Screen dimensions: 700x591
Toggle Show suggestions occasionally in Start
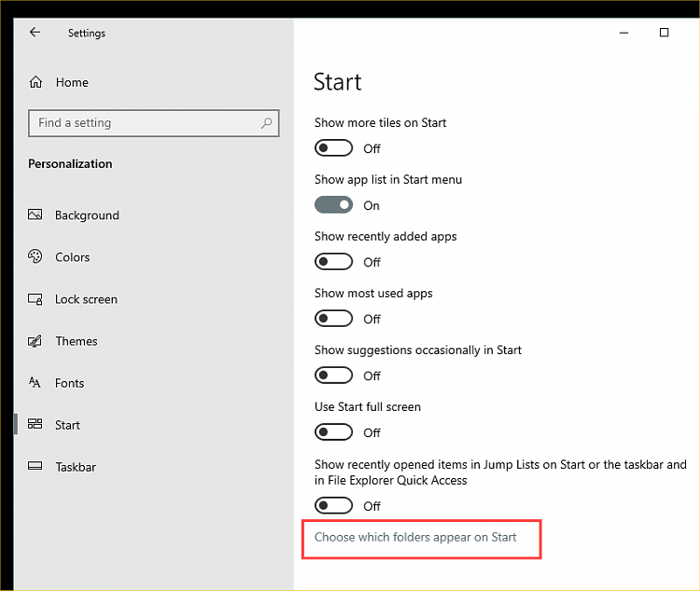coord(334,376)
